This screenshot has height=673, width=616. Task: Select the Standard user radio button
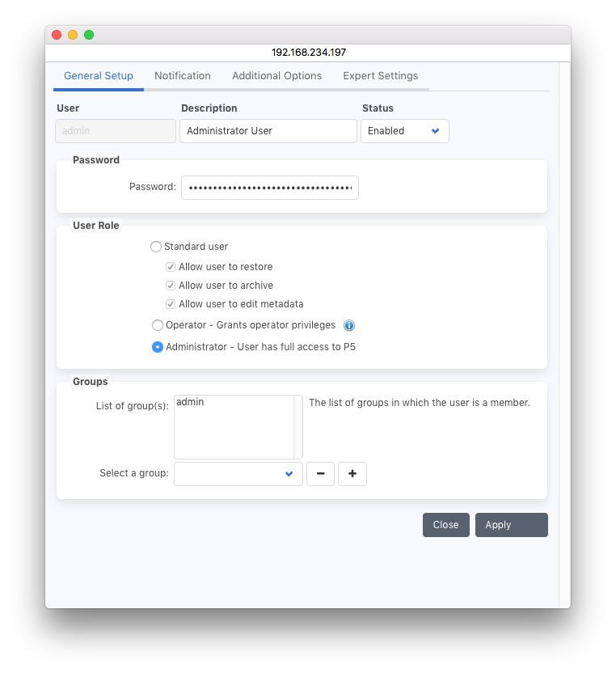point(156,247)
